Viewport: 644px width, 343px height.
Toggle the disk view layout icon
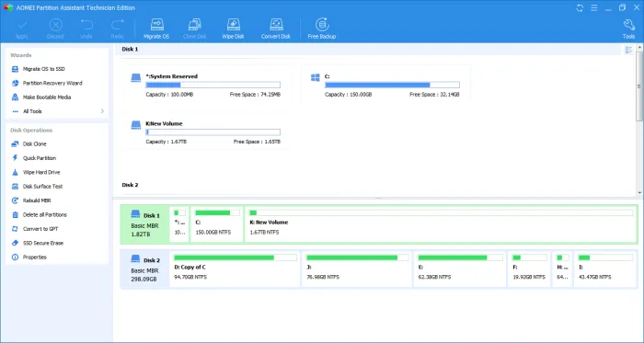628,50
